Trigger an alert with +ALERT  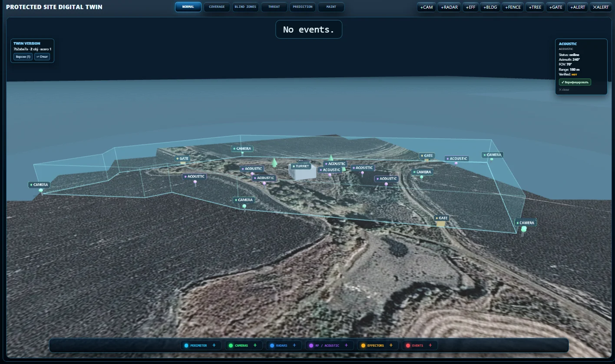tap(578, 7)
